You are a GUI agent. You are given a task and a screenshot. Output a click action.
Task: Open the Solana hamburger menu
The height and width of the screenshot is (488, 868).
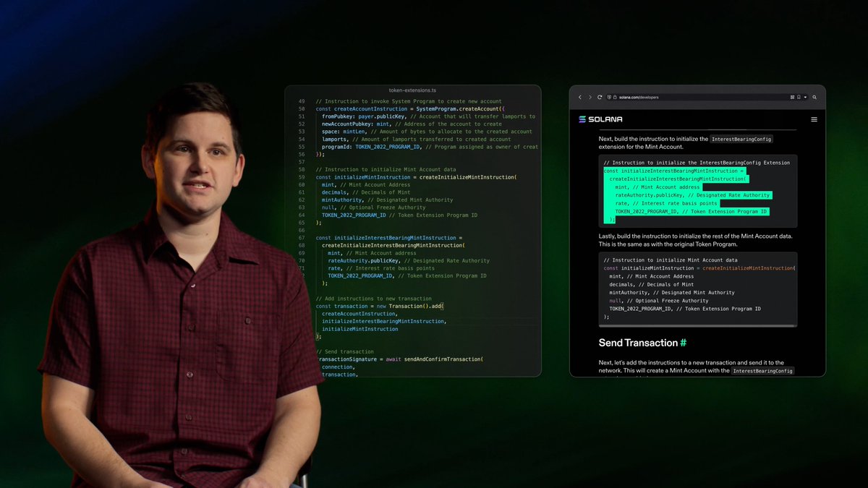click(814, 119)
